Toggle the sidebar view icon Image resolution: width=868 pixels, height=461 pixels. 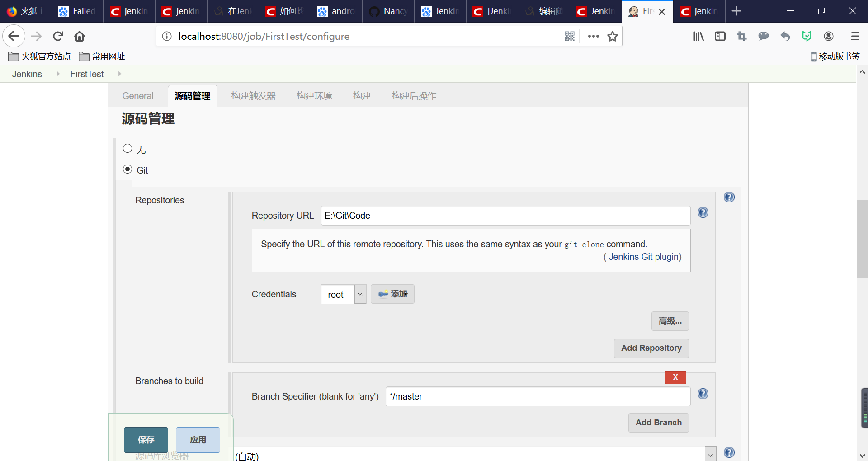click(x=720, y=36)
